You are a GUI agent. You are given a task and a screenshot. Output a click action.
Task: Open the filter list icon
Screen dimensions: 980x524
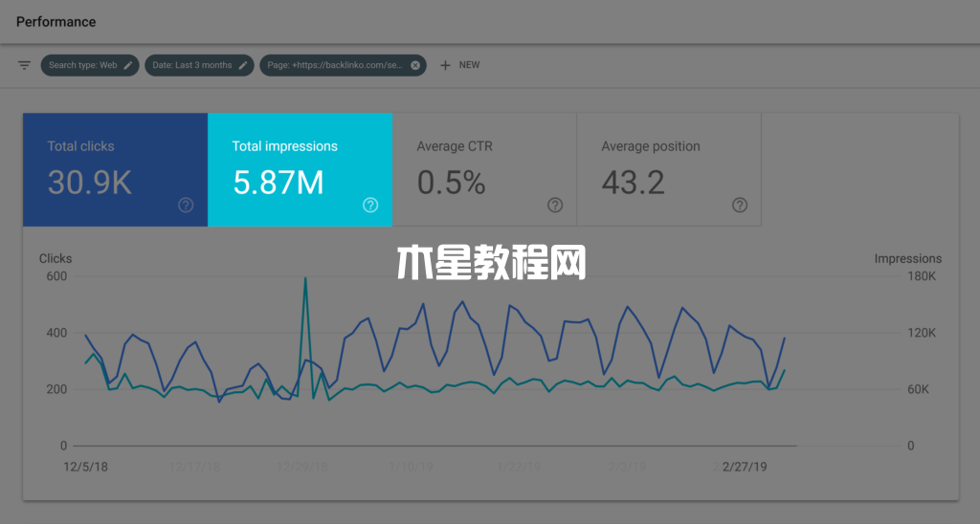(24, 65)
